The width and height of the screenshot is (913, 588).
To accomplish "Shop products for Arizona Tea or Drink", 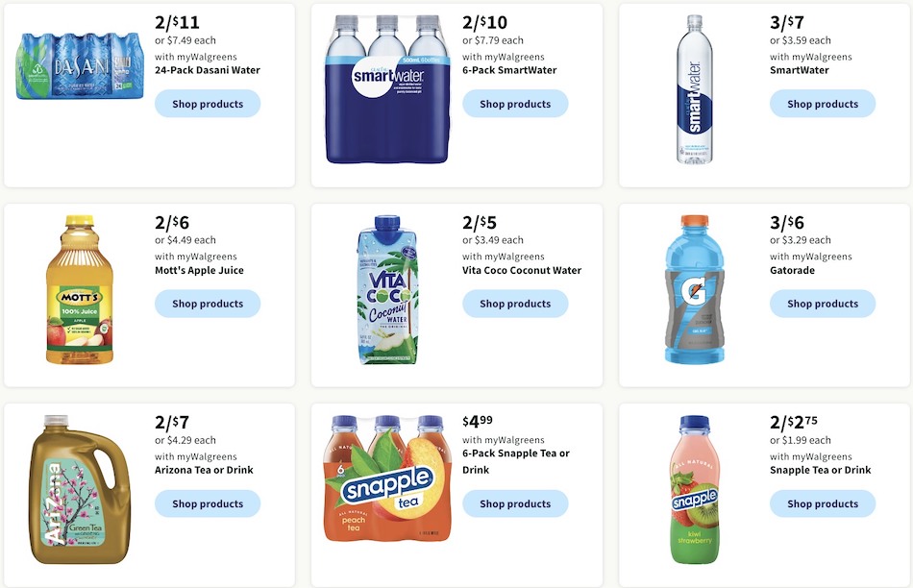I will 208,503.
